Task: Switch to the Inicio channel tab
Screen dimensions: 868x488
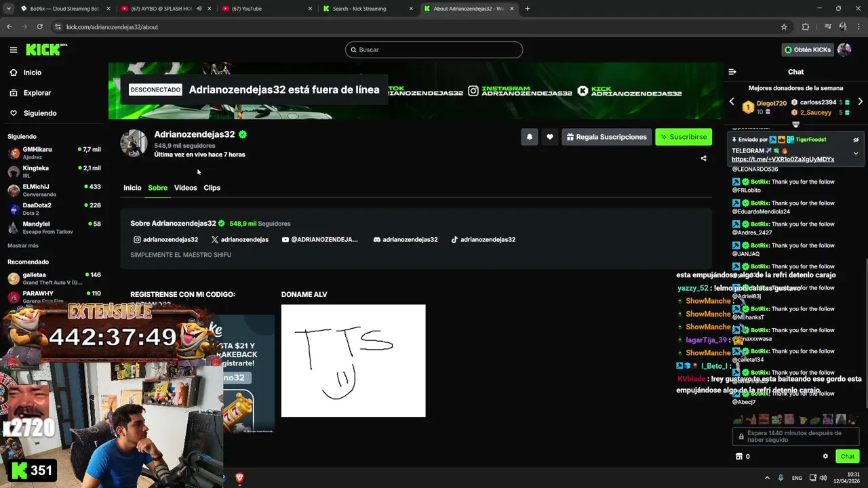Action: click(x=132, y=188)
